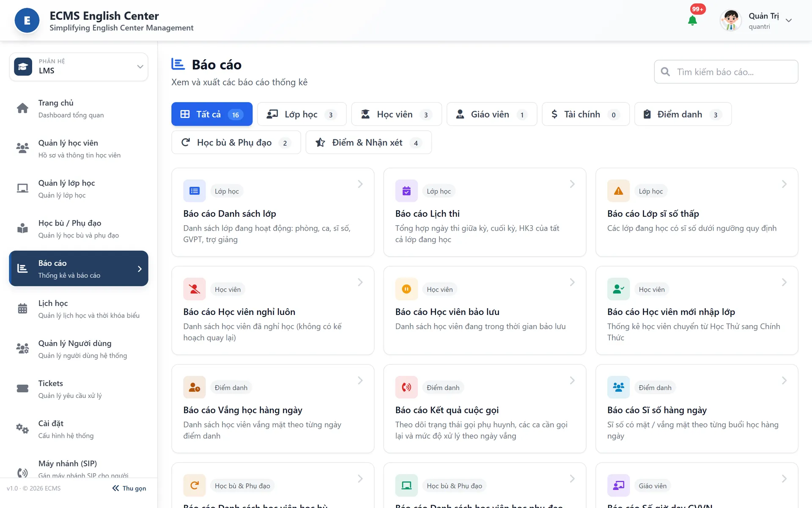812x508 pixels.
Task: Select the Tài chính filter tab
Action: (x=586, y=114)
